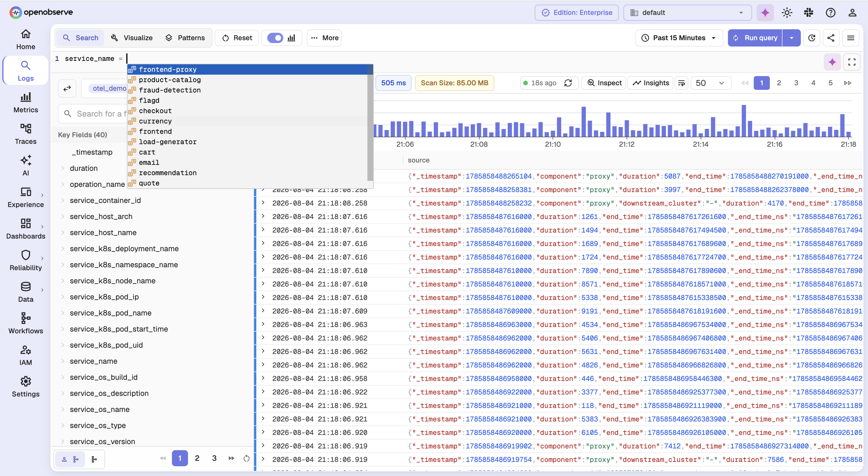Image resolution: width=868 pixels, height=476 pixels.
Task: Open the AI sidebar section
Action: point(26,166)
